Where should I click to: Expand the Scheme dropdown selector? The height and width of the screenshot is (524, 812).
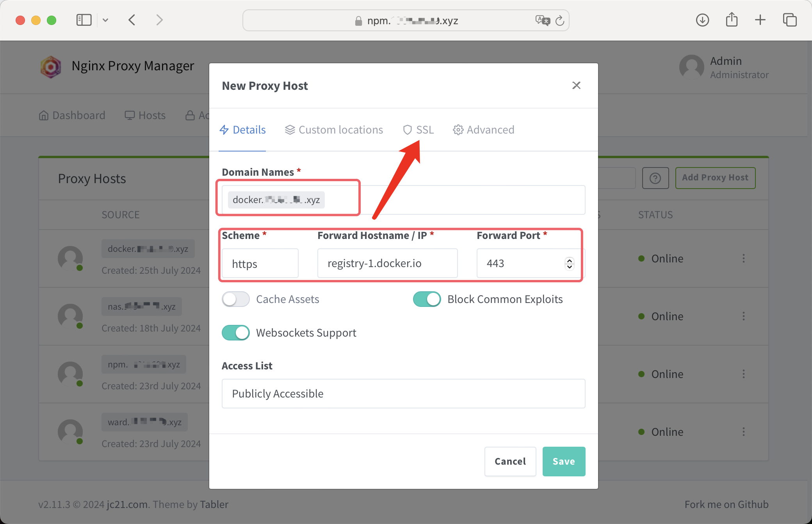click(x=261, y=263)
